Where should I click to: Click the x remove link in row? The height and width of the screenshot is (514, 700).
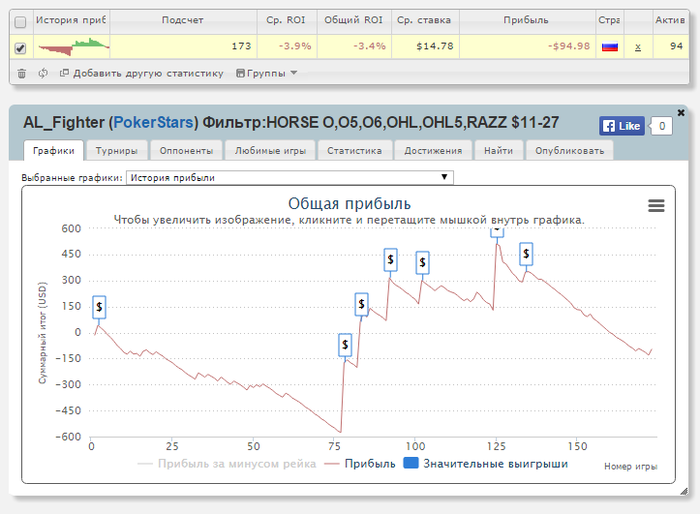pos(638,47)
